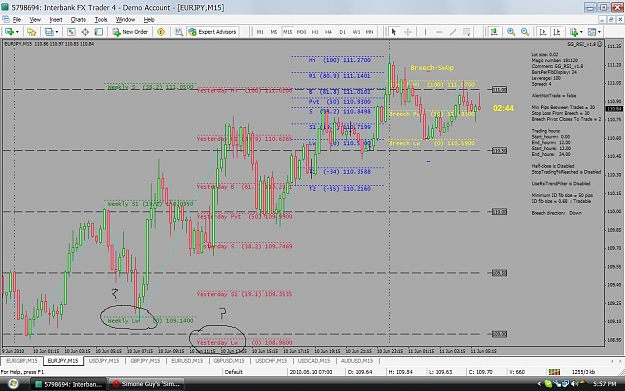The height and width of the screenshot is (391, 625).
Task: Click the Market Watch toolbar icon
Action: pyautogui.click(x=71, y=32)
